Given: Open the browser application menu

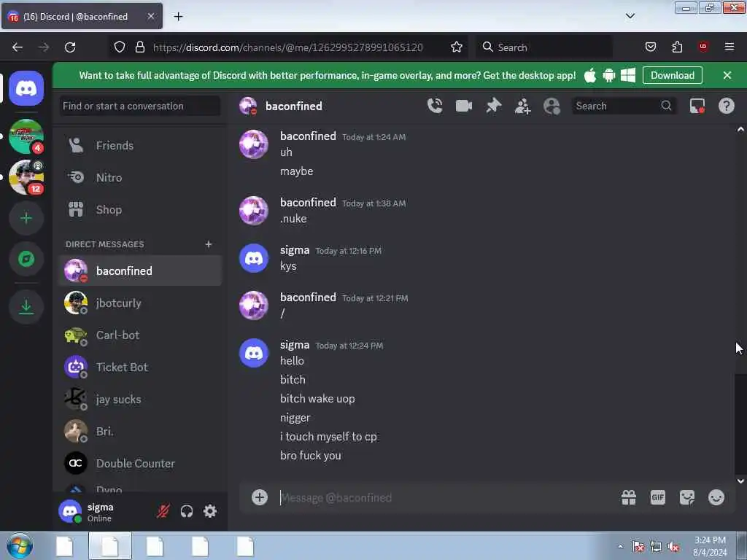Looking at the screenshot, I should (x=729, y=47).
